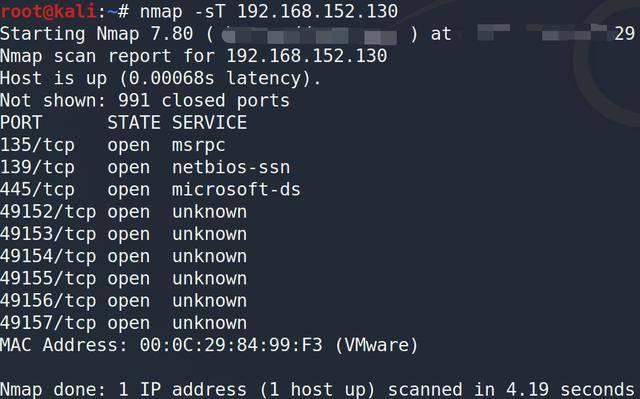Click the Nmap done summary line
Viewport: 640px width, 399px height.
[x=318, y=390]
